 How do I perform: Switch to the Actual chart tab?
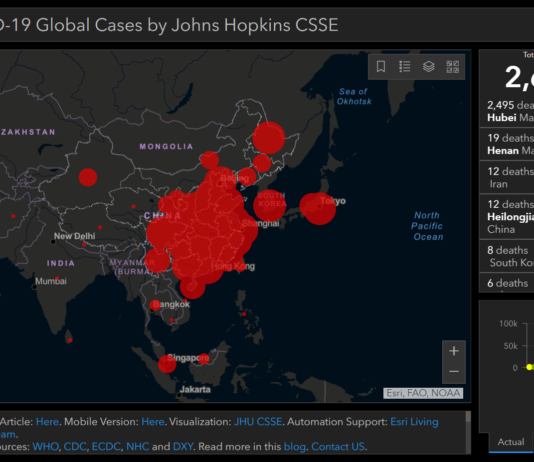[511, 442]
